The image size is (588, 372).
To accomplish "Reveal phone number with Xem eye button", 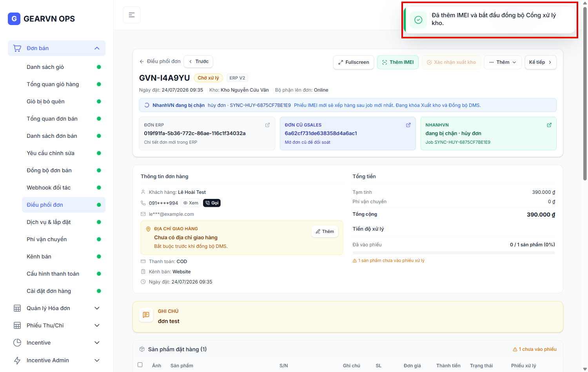I will pos(191,203).
